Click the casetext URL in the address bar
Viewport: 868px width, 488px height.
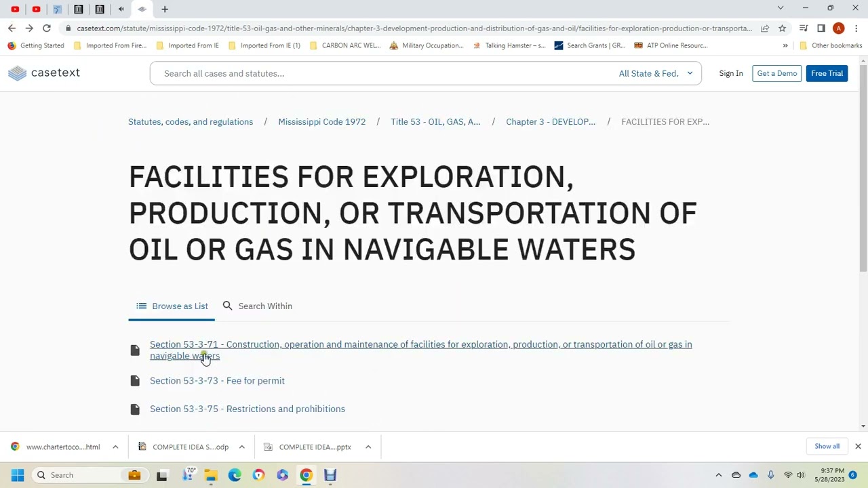click(414, 28)
